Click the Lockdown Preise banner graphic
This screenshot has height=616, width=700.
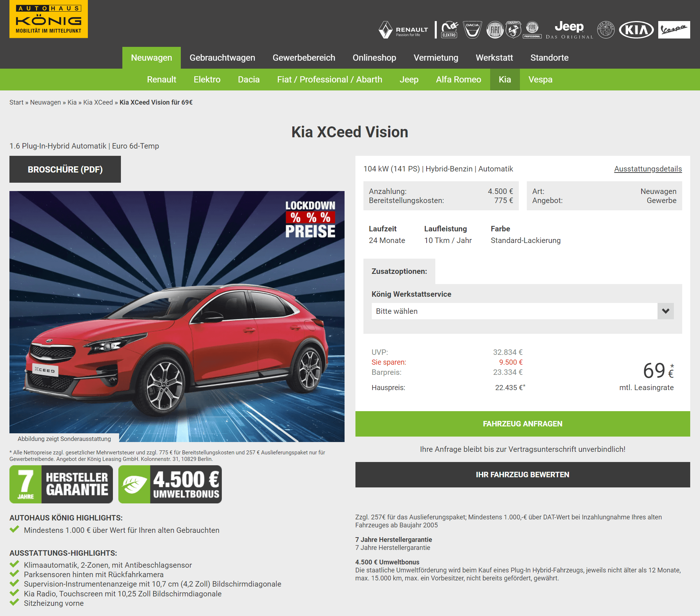pyautogui.click(x=310, y=219)
